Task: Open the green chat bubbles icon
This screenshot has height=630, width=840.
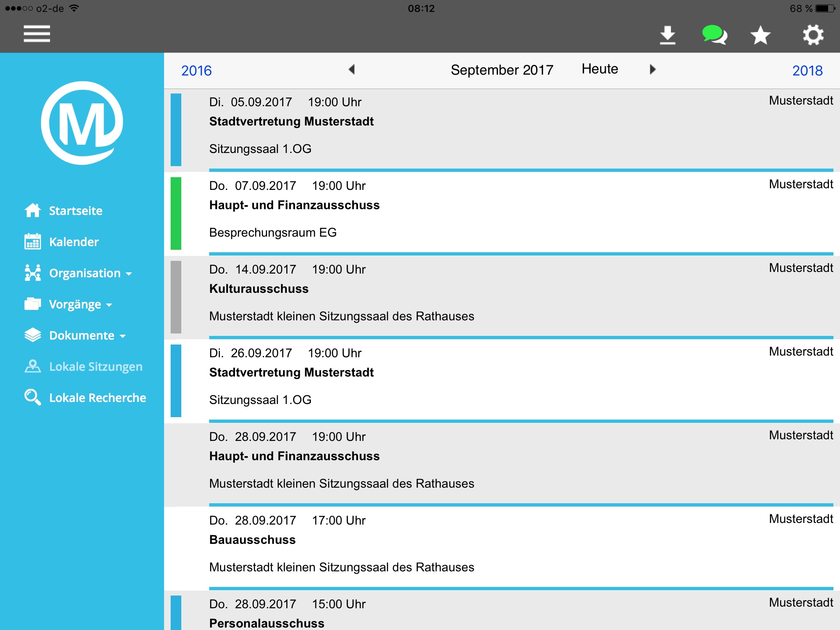Action: click(x=714, y=35)
